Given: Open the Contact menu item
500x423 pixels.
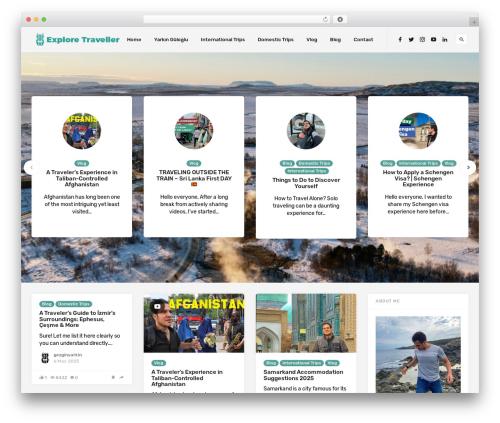Looking at the screenshot, I should (x=363, y=39).
